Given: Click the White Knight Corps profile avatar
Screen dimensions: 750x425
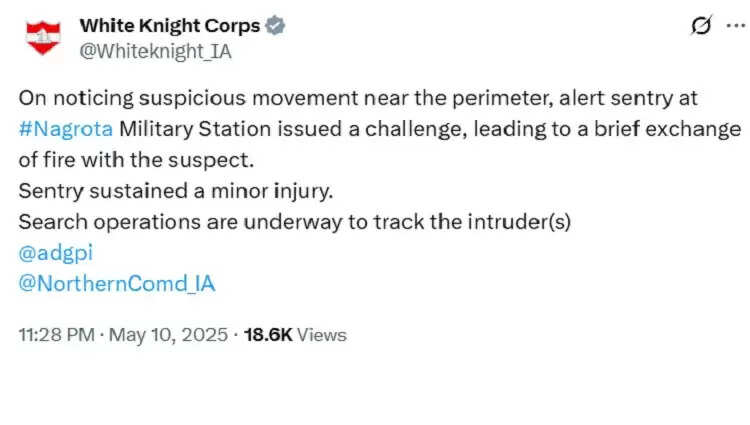Looking at the screenshot, I should (43, 38).
